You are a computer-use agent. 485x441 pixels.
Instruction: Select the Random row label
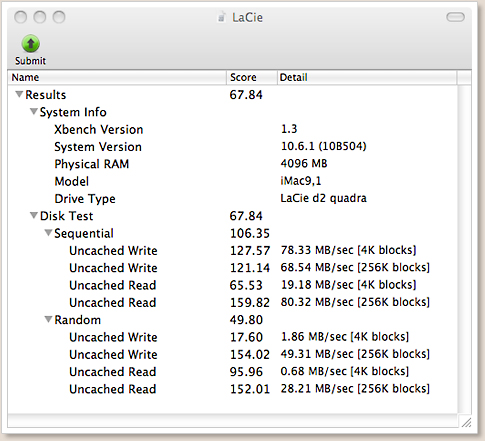(77, 320)
